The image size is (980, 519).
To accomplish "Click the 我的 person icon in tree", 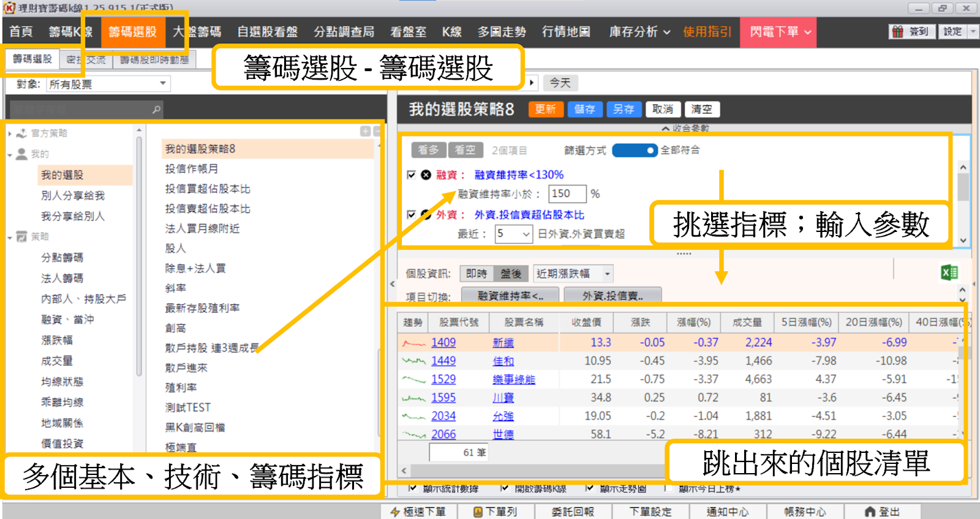I will [x=21, y=154].
